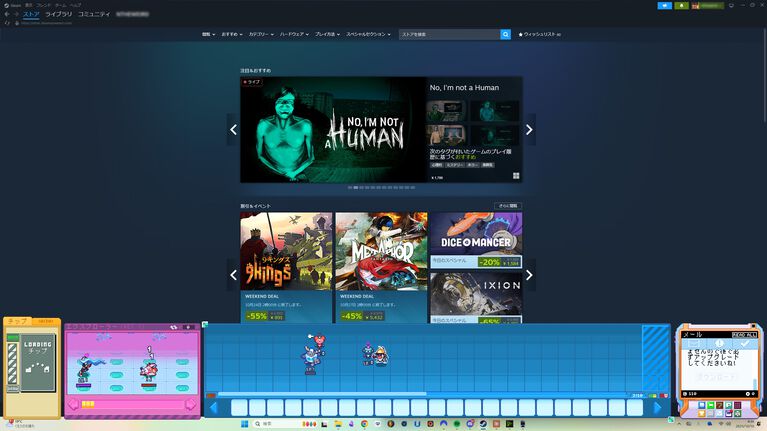Screen dimensions: 767x431
Task: Switch to the ライブラリ tab
Action: pyautogui.click(x=58, y=14)
